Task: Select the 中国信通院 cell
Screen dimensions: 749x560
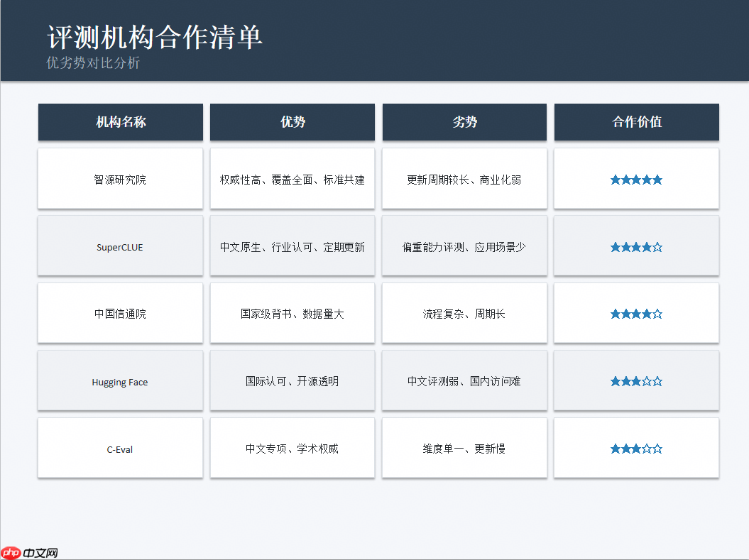Action: (121, 313)
